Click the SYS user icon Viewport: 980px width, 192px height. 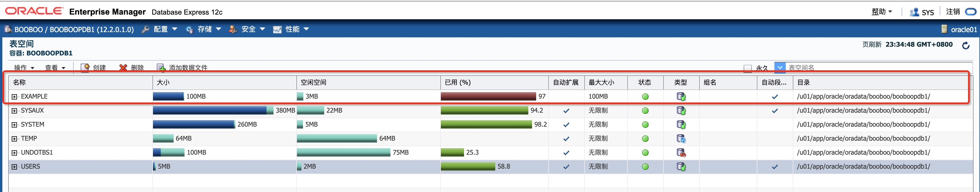pyautogui.click(x=914, y=12)
